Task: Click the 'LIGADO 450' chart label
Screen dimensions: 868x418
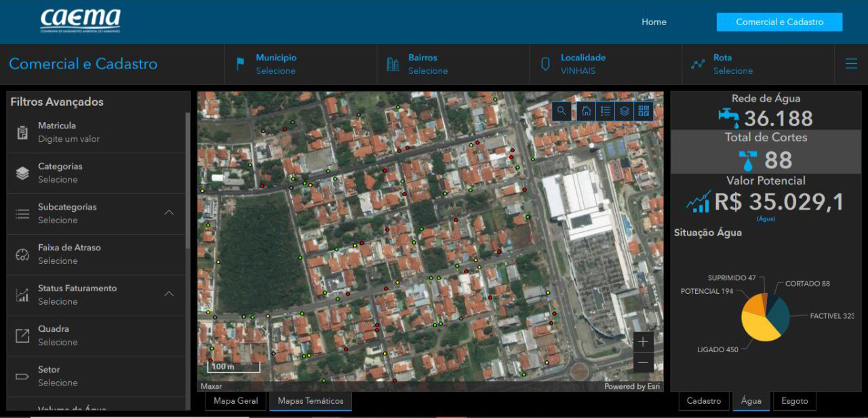Action: point(717,349)
